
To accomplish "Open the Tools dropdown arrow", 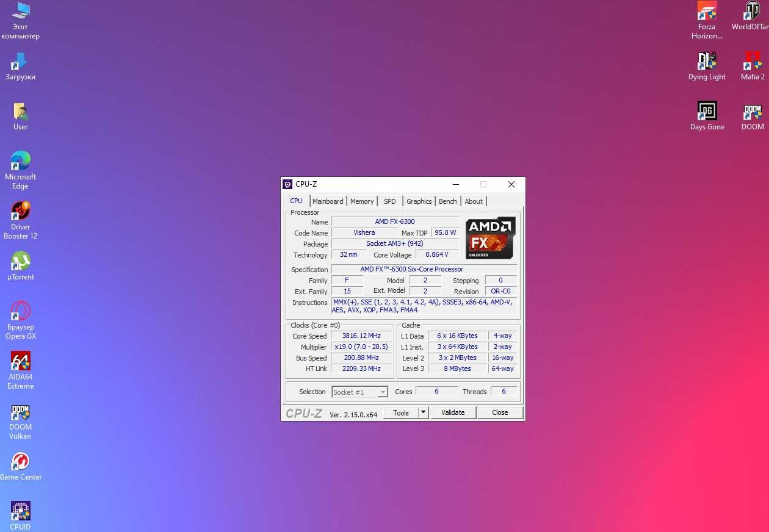I will (x=424, y=412).
